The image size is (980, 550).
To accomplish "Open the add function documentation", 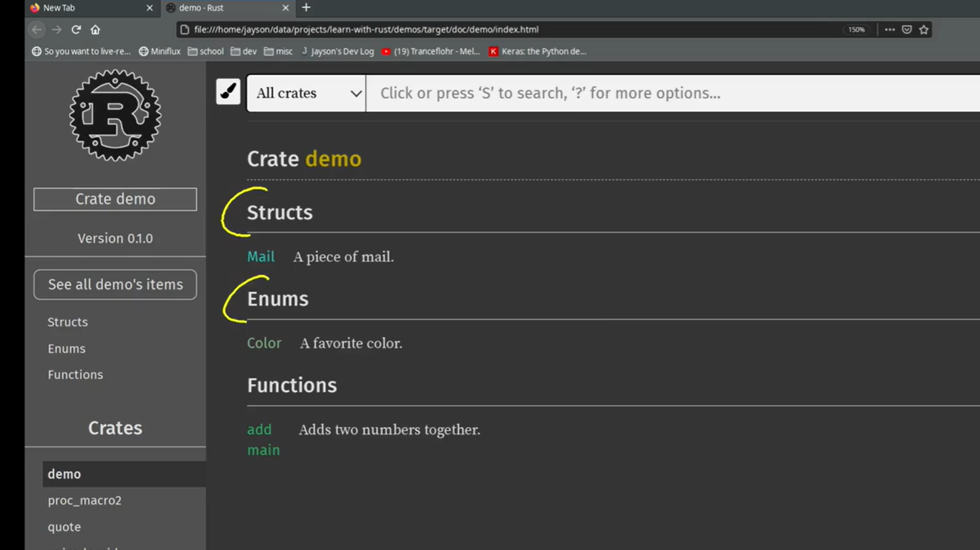I will pos(259,430).
